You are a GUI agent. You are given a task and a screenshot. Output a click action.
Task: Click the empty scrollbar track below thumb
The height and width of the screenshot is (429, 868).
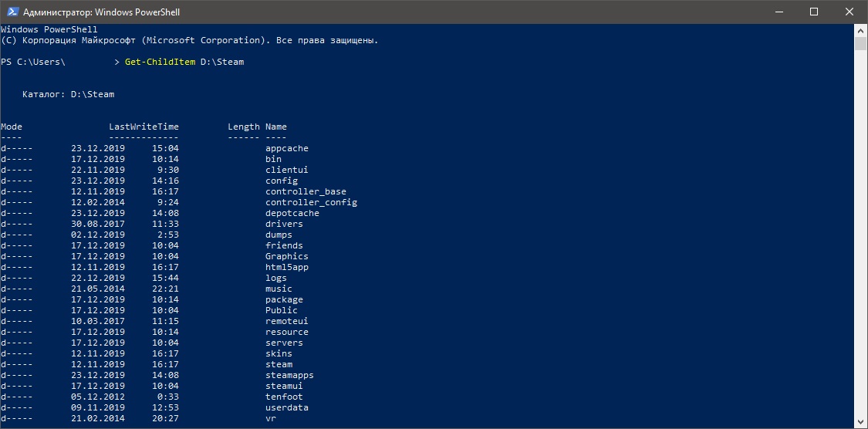click(x=861, y=231)
